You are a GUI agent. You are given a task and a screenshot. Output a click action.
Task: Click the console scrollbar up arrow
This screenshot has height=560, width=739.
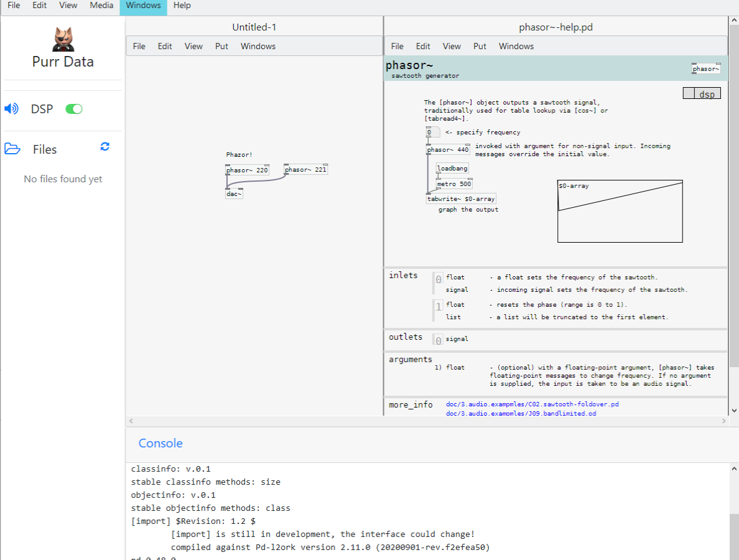pyautogui.click(x=733, y=466)
